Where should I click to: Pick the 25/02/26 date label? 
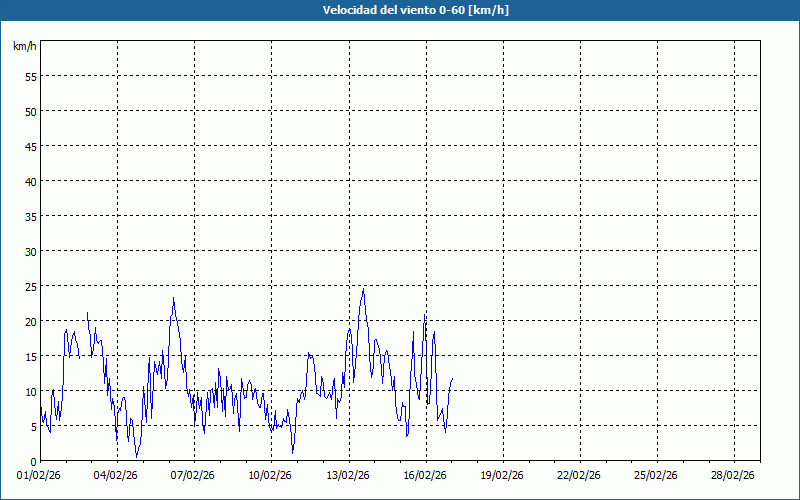[657, 475]
